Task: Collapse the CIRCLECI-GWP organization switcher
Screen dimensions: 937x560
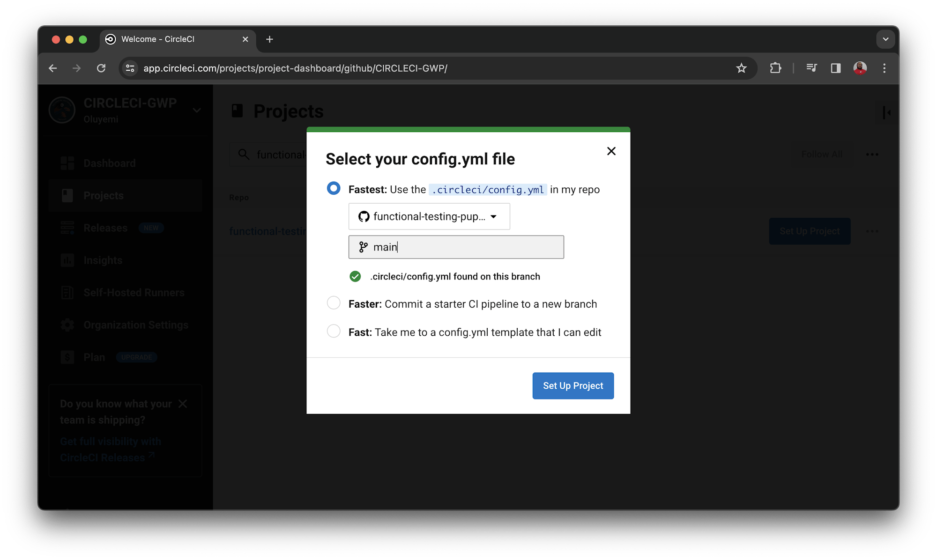Action: pyautogui.click(x=196, y=110)
